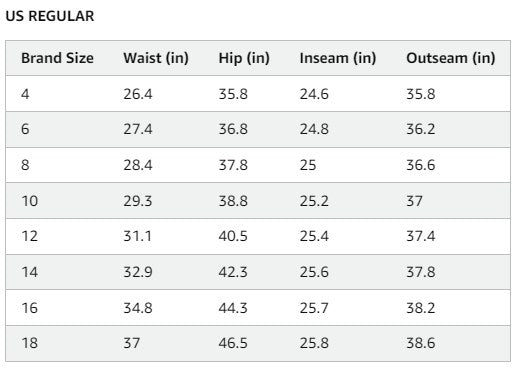The width and height of the screenshot is (514, 368).
Task: Select the Waist (in) column header
Action: pos(156,58)
